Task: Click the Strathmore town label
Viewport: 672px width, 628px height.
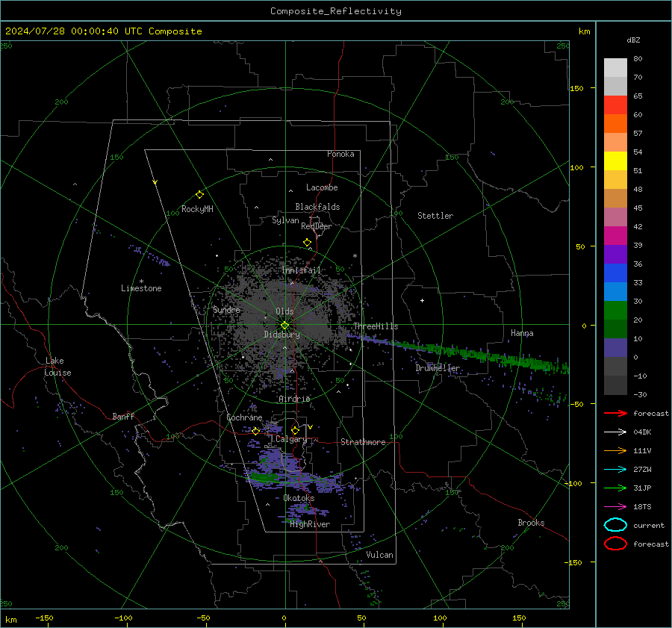Action: coord(363,442)
